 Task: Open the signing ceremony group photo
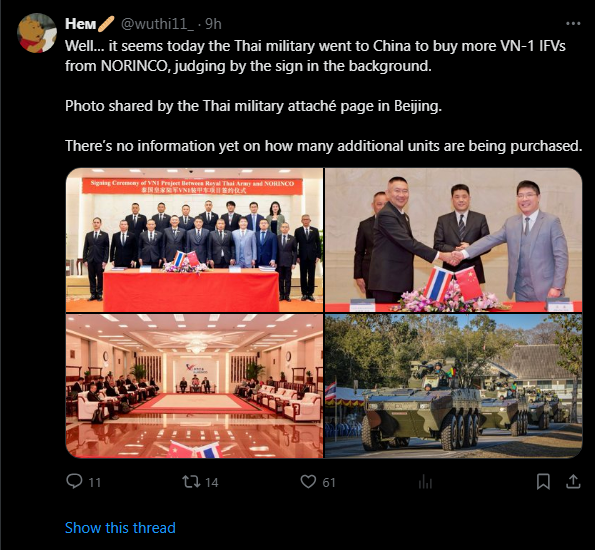[194, 240]
